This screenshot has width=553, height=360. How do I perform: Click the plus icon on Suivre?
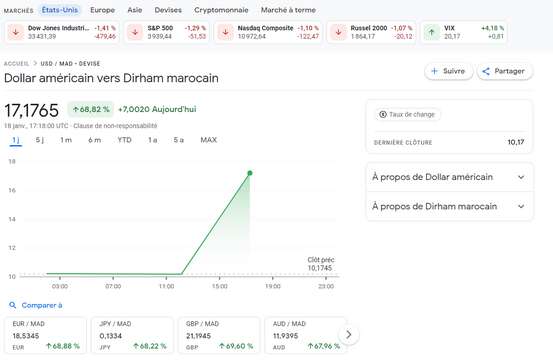click(x=434, y=71)
